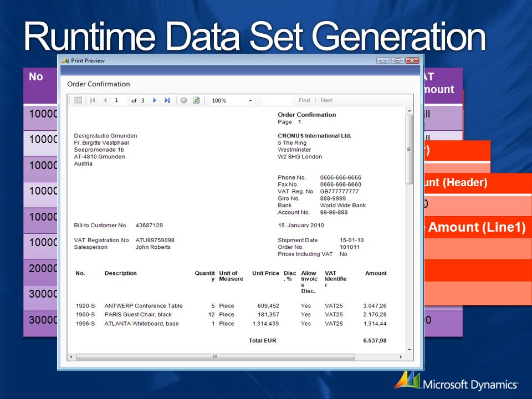Maximize the Print Preview window
The image size is (532, 399).
point(397,60)
